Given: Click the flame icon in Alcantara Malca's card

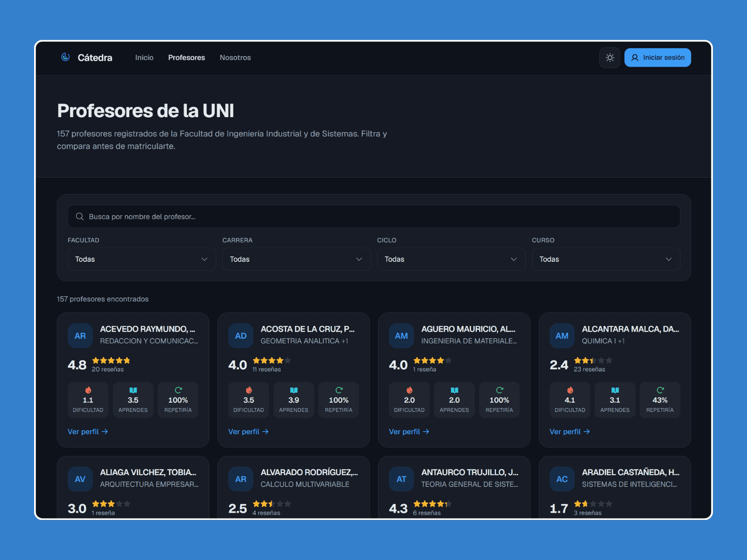Looking at the screenshot, I should [x=570, y=390].
